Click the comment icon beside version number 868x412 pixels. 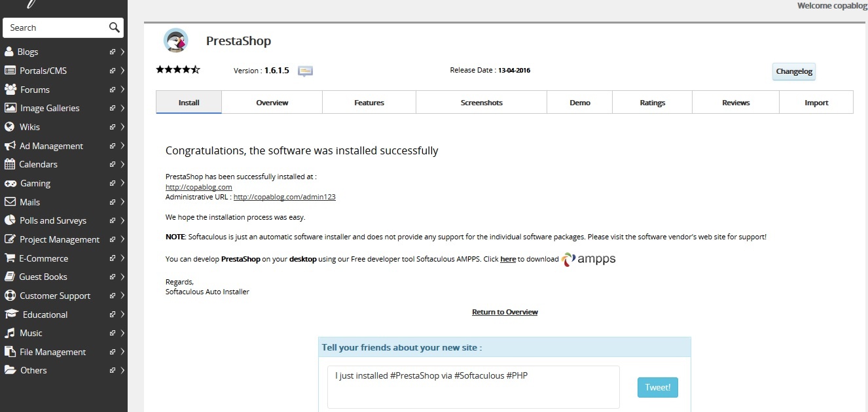coord(305,71)
